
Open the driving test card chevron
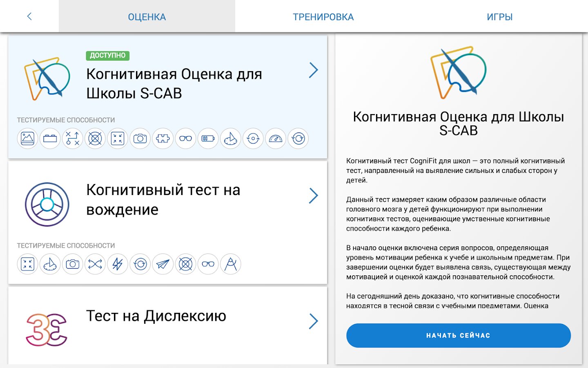[x=313, y=196]
